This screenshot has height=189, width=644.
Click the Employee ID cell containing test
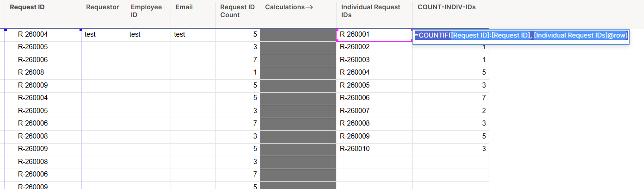pyautogui.click(x=148, y=35)
